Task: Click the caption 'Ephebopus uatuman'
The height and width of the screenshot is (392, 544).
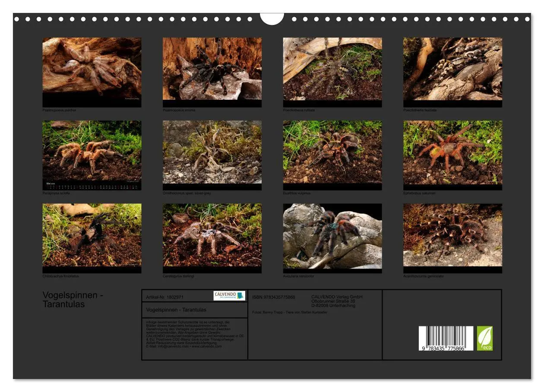Action: point(419,193)
